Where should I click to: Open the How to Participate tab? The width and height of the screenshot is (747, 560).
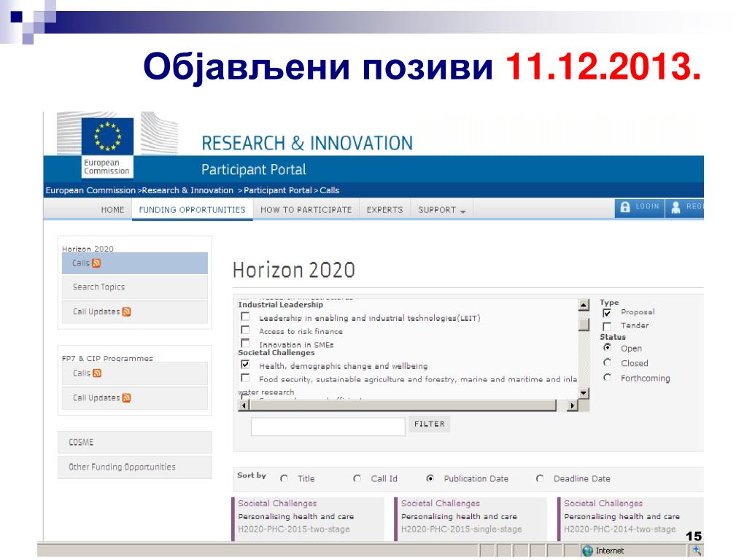[306, 210]
